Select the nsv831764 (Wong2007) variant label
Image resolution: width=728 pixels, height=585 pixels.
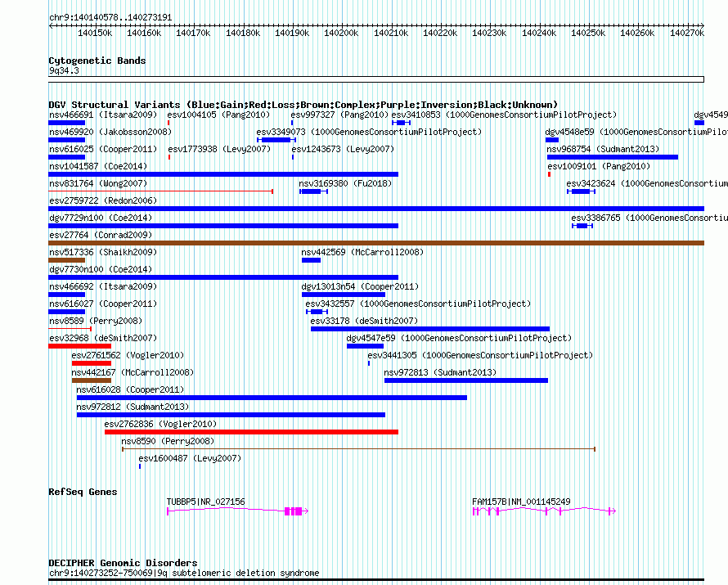coord(98,183)
